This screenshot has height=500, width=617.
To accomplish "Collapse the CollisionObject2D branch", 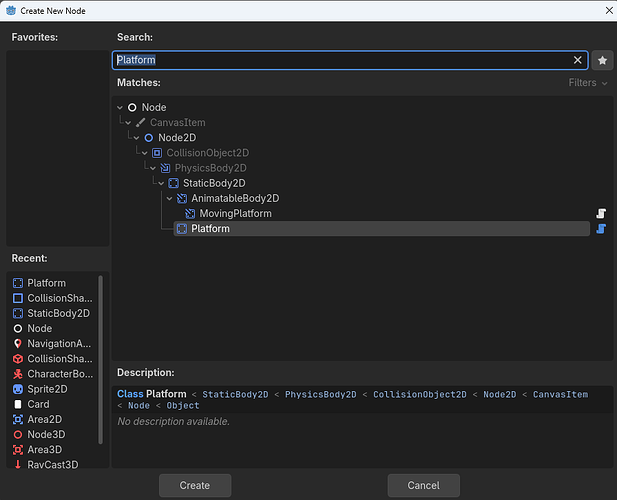I will pos(145,153).
